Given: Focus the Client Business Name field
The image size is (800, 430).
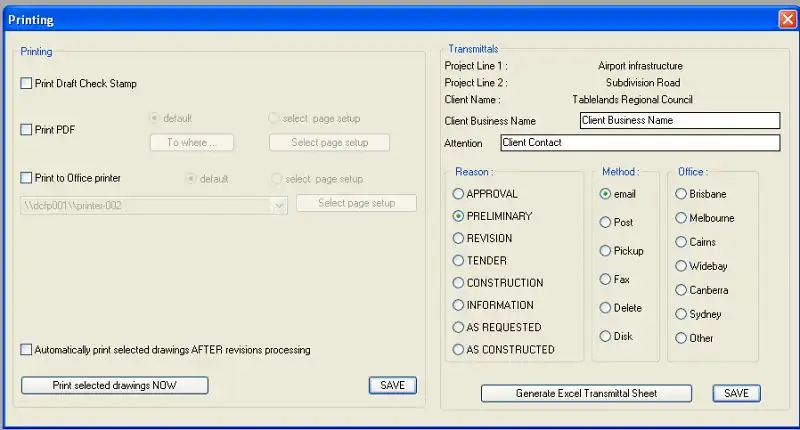Looking at the screenshot, I should 680,120.
